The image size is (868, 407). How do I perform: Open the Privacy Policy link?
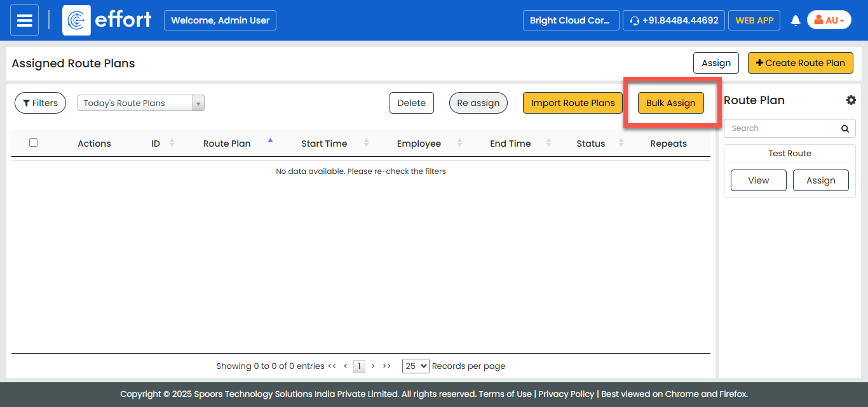[566, 394]
